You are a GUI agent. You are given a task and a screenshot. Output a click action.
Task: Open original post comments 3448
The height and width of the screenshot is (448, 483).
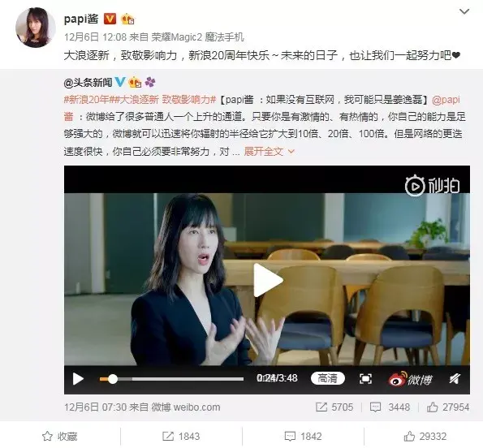(390, 407)
